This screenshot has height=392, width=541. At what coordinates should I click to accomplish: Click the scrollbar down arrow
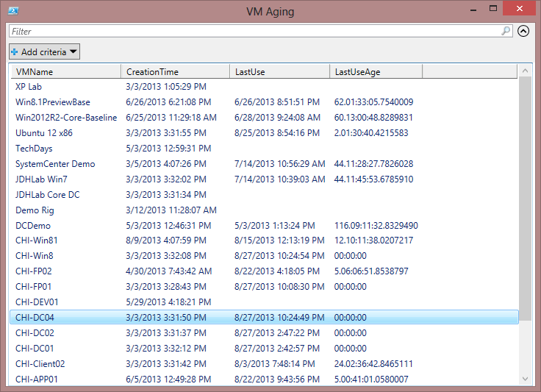tap(525, 379)
